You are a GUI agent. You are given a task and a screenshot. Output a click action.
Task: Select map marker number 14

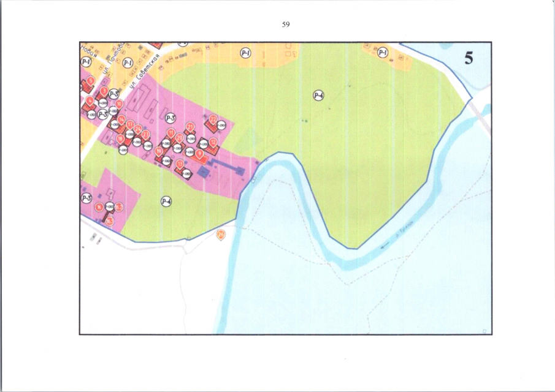[x=121, y=119]
